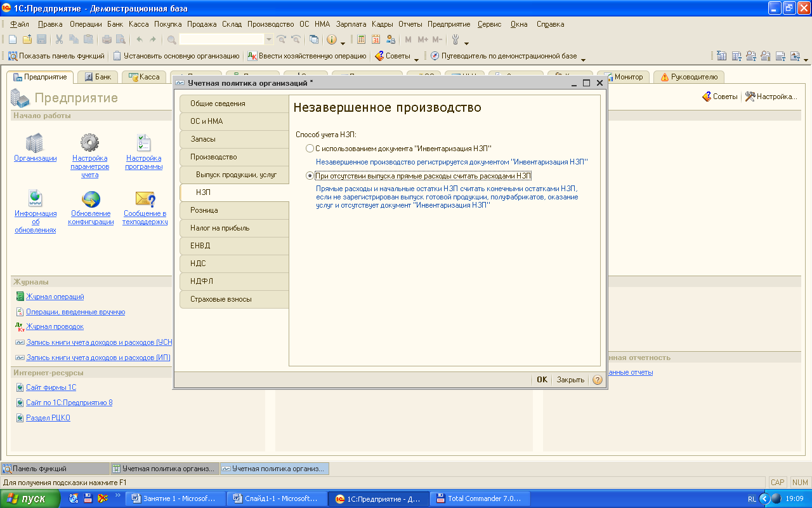Screen dimensions: 812x508
Task: Open the Зарплата menu
Action: click(351, 24)
